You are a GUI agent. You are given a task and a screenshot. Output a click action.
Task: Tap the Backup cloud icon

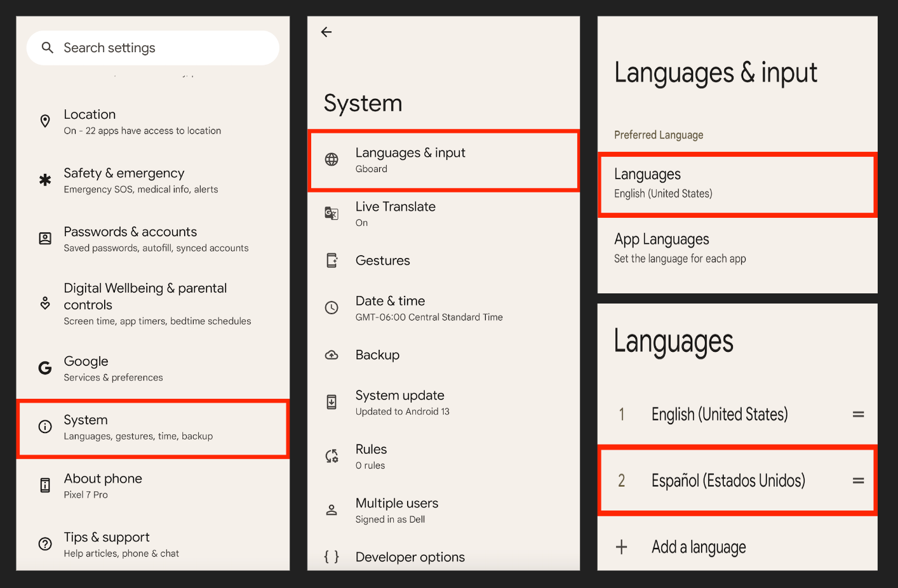pos(332,355)
